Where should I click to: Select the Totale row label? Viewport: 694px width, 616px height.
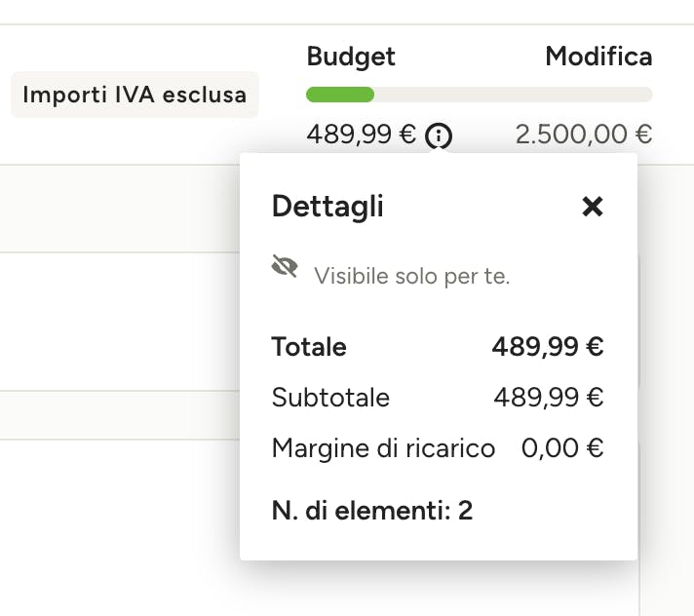[309, 347]
